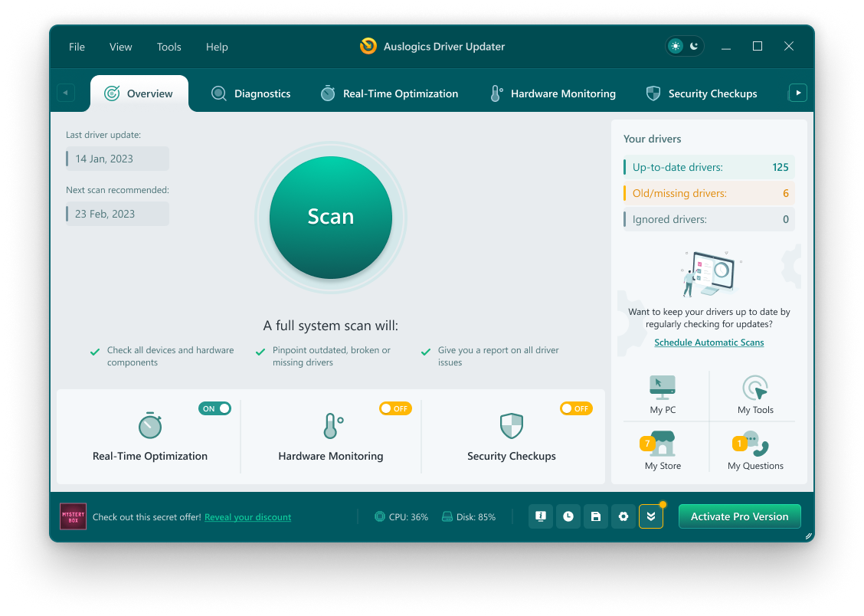864x616 pixels.
Task: Open settings with the gear icon
Action: click(x=623, y=516)
